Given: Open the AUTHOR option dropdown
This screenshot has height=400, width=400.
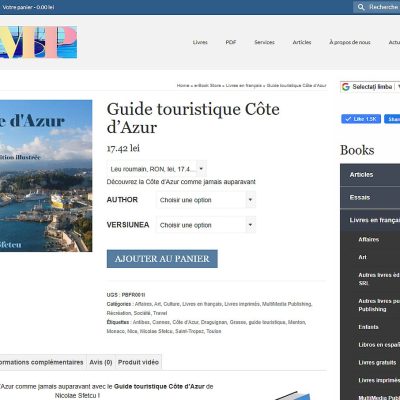Looking at the screenshot, I should pos(206,200).
